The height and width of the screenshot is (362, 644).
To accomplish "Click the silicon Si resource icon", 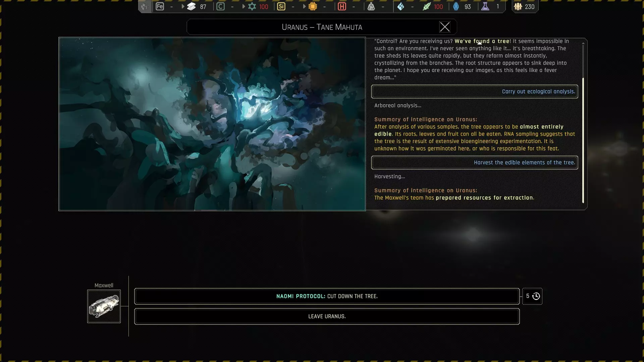I will 281,6.
